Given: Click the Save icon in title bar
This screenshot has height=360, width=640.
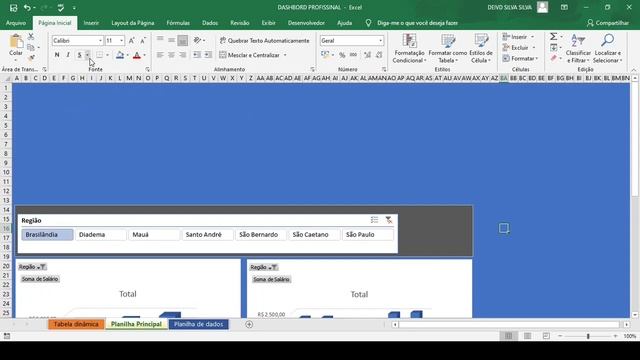Looking at the screenshot, I should tap(13, 7).
